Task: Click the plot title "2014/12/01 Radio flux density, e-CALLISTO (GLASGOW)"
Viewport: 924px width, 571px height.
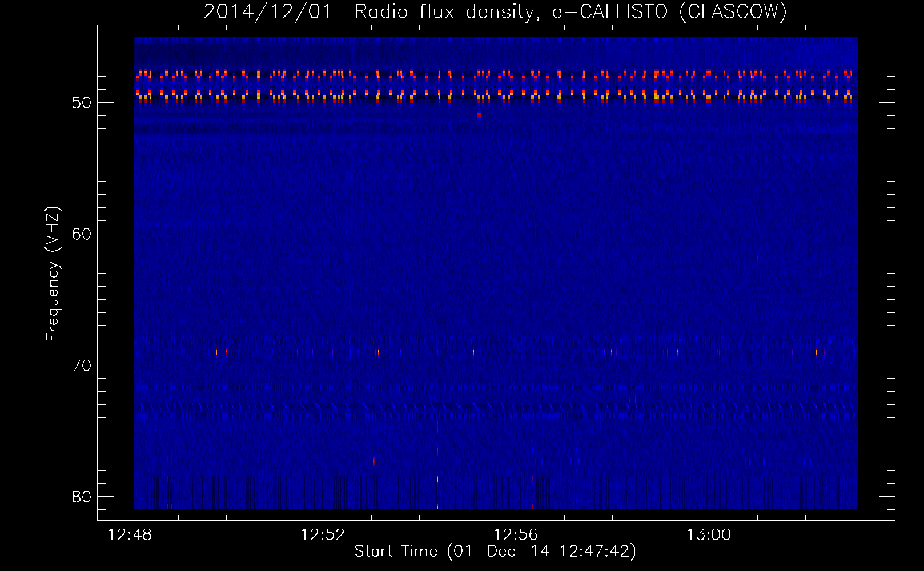Action: 495,11
